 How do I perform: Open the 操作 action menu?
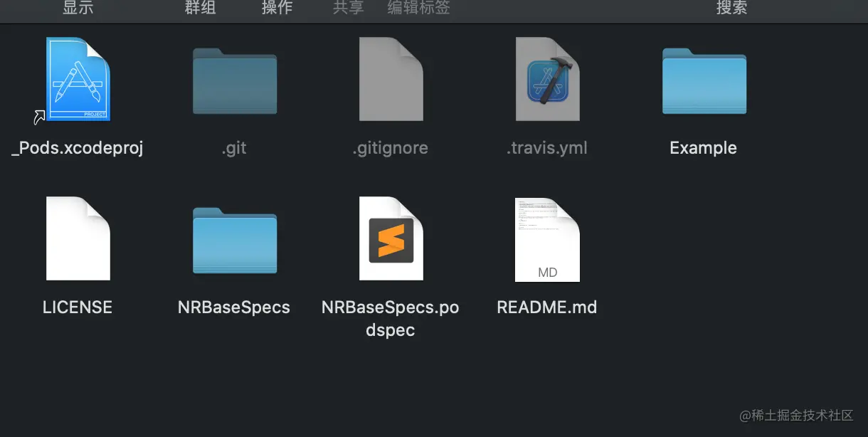[277, 9]
